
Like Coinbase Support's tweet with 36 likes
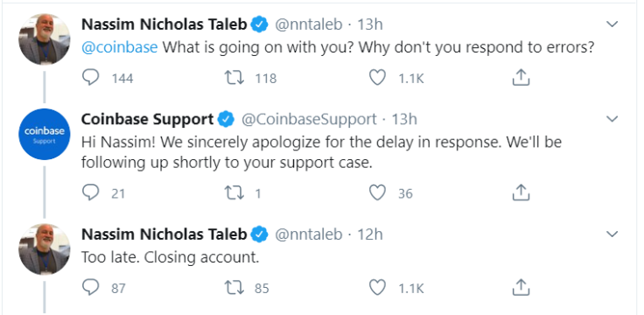click(377, 192)
